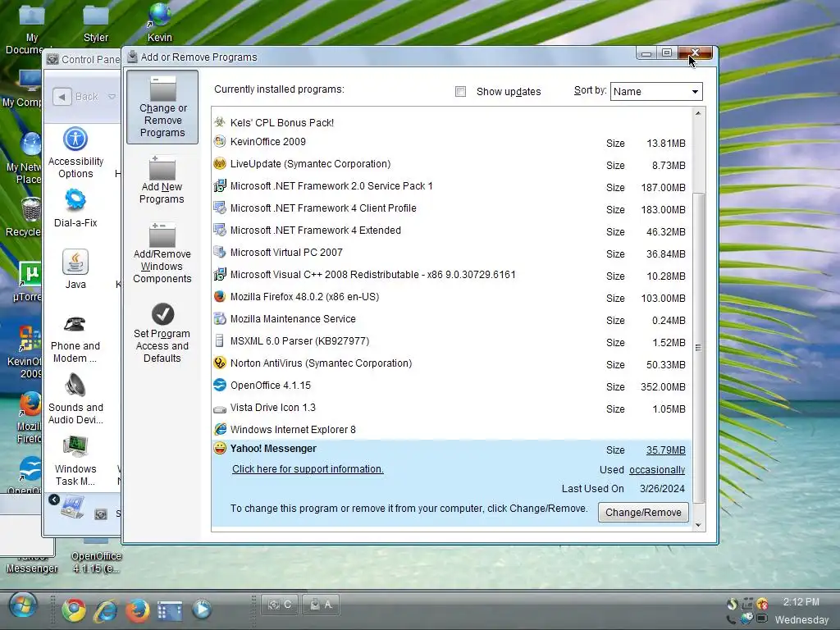
Task: Click the 35.79MB size link
Action: tap(665, 450)
